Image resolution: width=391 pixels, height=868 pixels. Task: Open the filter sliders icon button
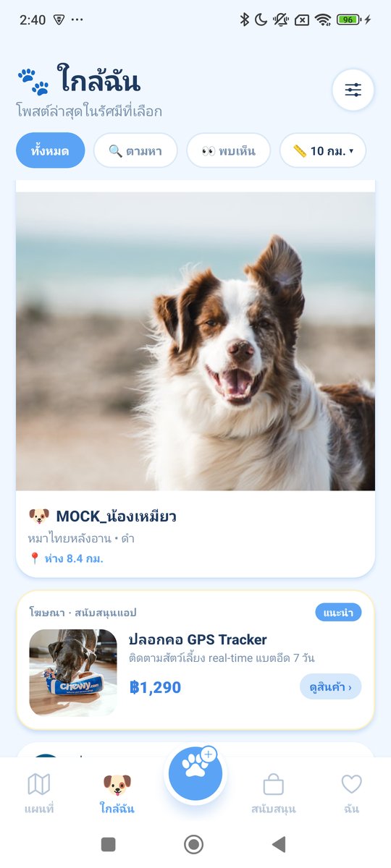[353, 90]
